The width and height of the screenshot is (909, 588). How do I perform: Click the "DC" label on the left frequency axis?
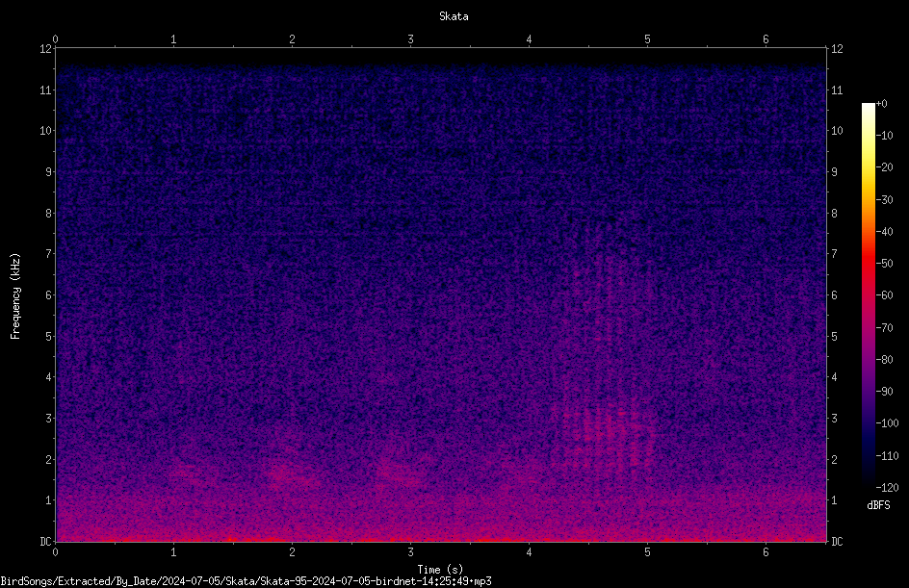[45, 542]
